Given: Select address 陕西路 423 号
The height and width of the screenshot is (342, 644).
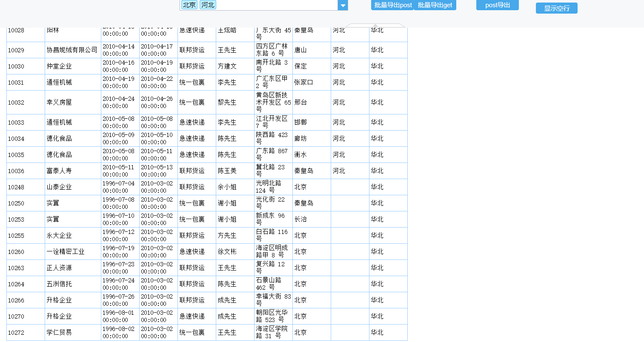Looking at the screenshot, I should click(x=273, y=139).
